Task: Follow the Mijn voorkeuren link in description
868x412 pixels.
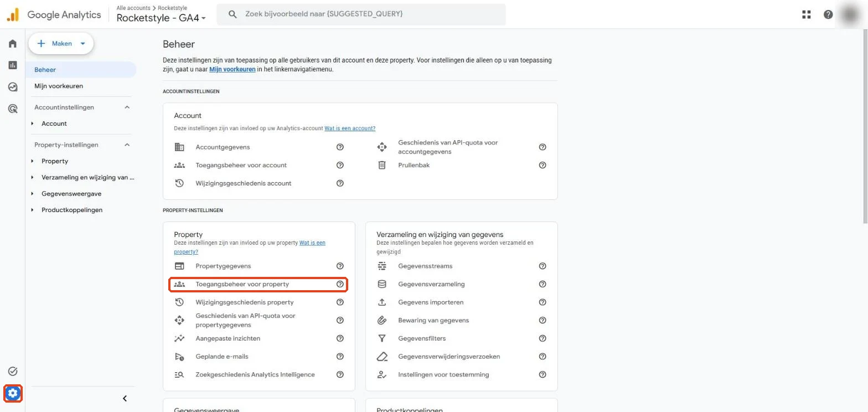Action: pyautogui.click(x=232, y=69)
